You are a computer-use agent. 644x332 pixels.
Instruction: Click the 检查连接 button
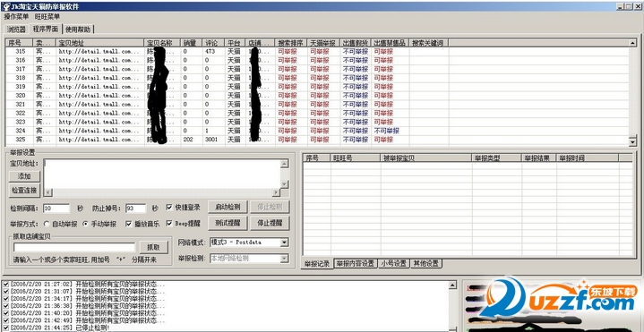tap(24, 191)
